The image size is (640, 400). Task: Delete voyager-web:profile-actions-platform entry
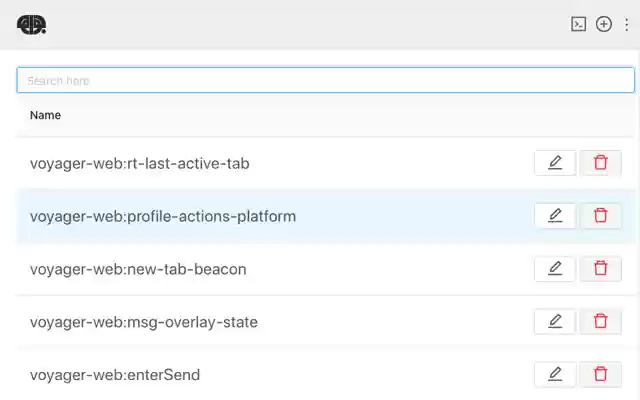click(600, 216)
